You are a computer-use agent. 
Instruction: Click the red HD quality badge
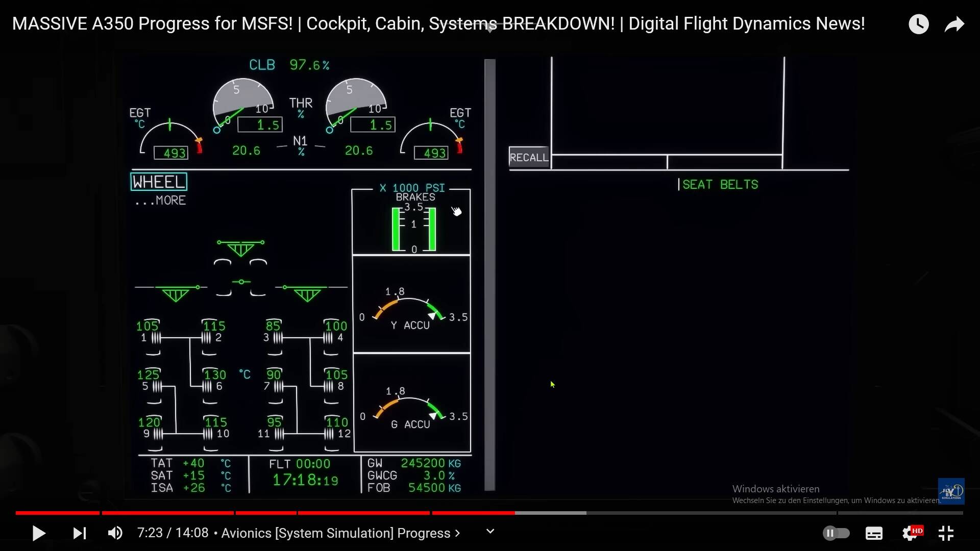(x=918, y=530)
